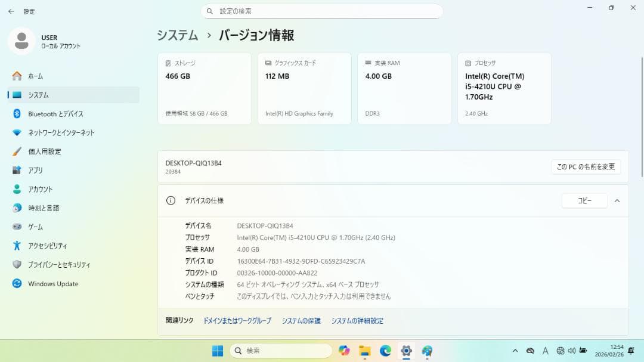Click the taskbar 検索 box
Screen dimensions: 644x362
(x=281, y=351)
